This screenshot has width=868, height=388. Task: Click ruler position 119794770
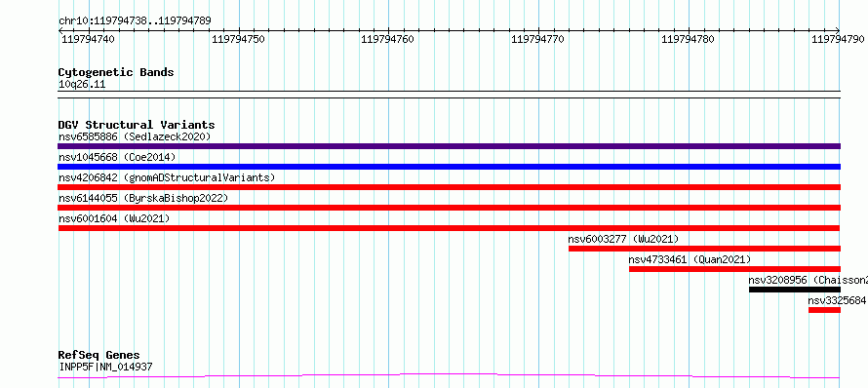point(537,39)
